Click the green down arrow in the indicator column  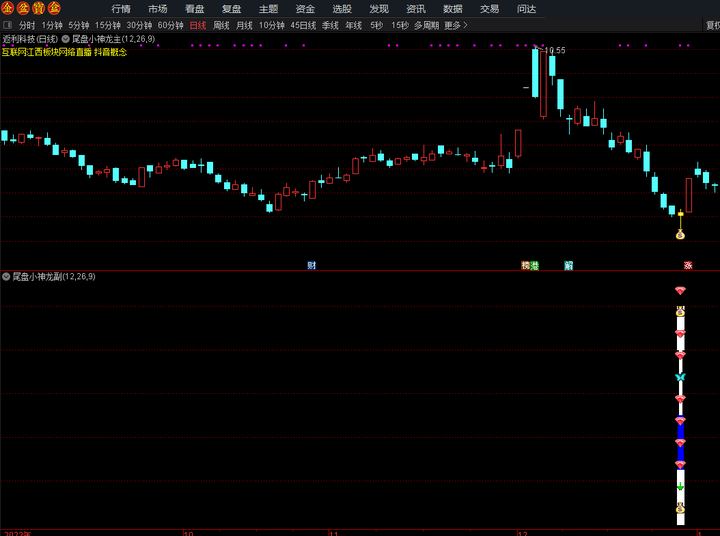click(680, 487)
